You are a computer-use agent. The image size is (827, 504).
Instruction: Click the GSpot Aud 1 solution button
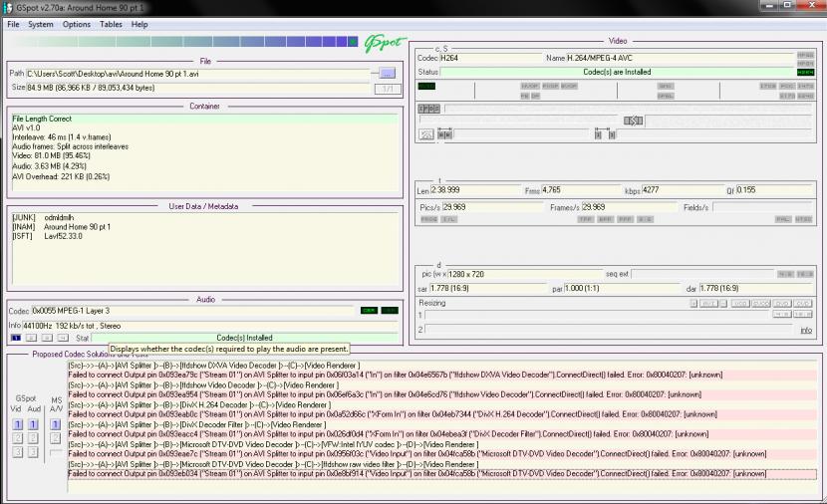coord(33,425)
